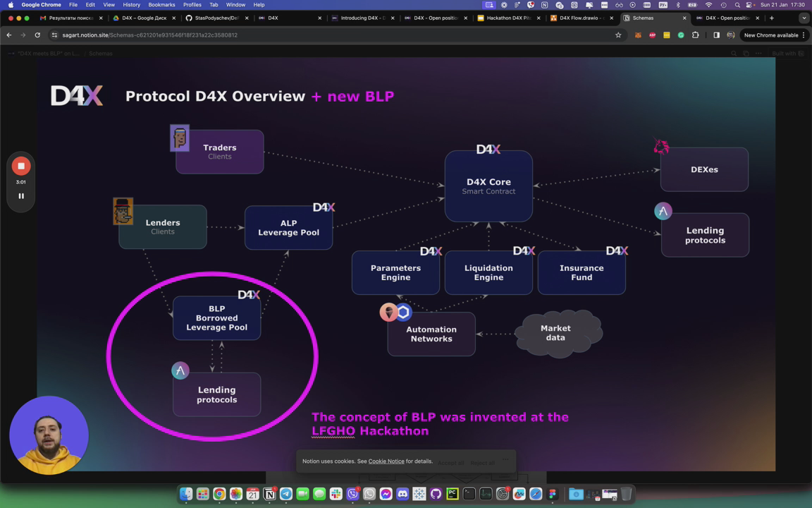Viewport: 812px width, 508px height.
Task: Open the Chrome profile avatar
Action: click(731, 35)
